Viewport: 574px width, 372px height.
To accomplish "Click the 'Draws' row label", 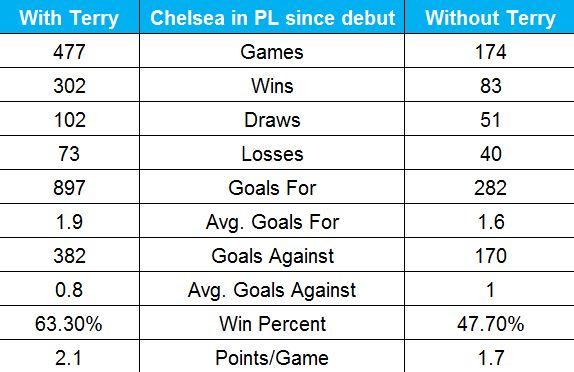I will (272, 120).
